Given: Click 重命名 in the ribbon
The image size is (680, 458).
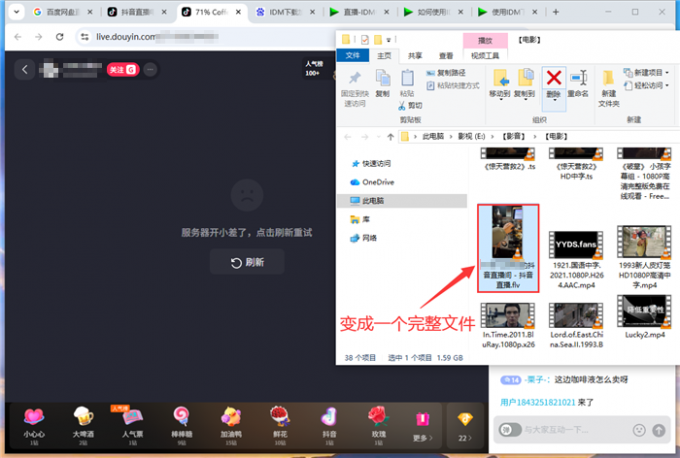Looking at the screenshot, I should pyautogui.click(x=578, y=84).
